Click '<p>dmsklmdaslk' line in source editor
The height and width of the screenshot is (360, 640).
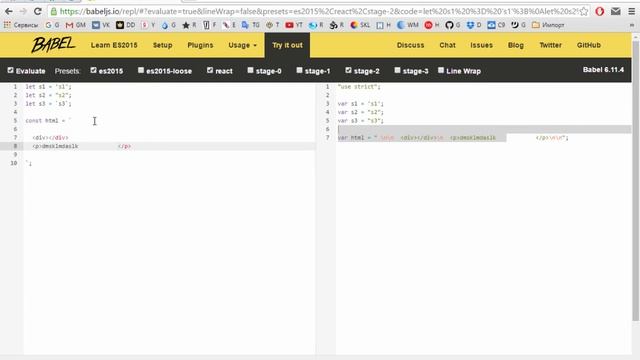(82, 146)
